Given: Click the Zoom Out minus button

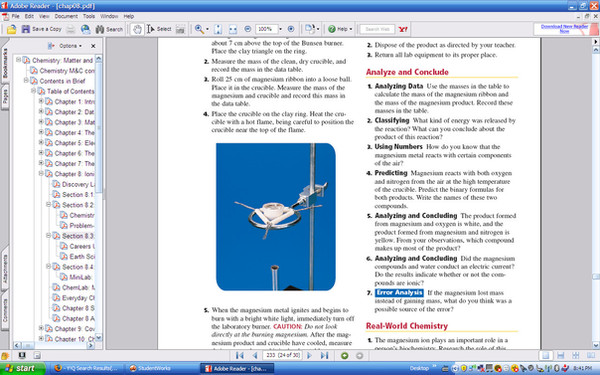Looking at the screenshot, I should [x=248, y=29].
